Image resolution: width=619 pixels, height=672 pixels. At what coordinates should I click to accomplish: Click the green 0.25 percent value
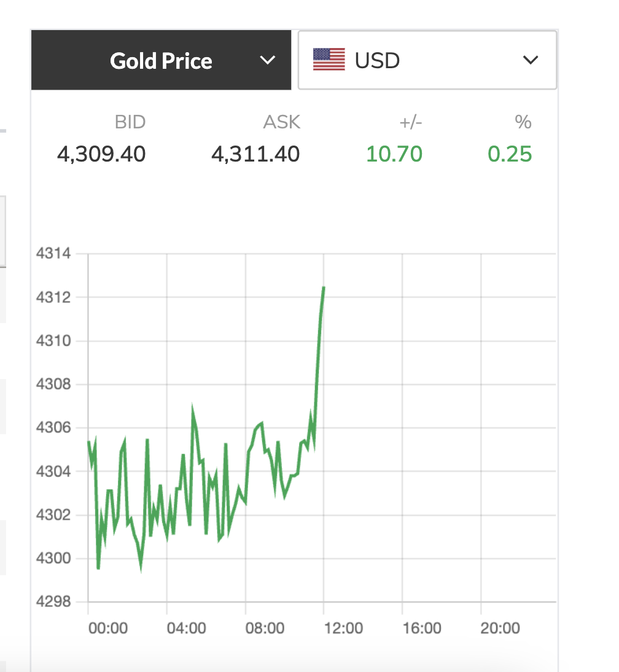pos(510,154)
